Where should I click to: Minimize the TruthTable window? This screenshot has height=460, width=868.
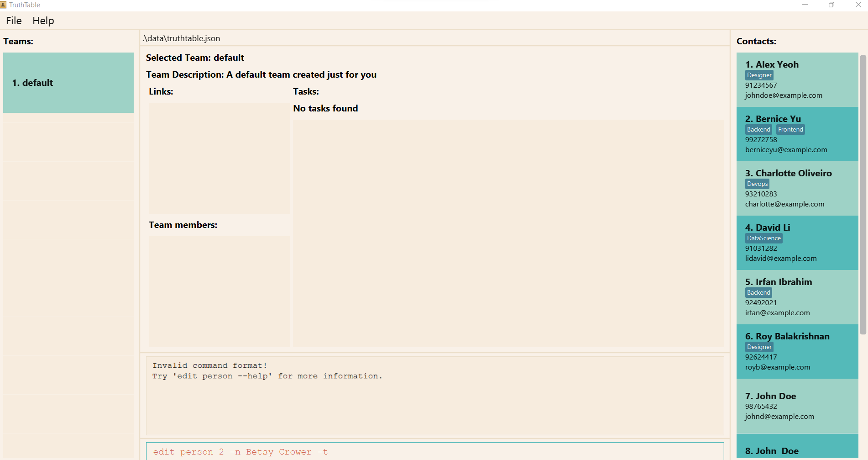pyautogui.click(x=805, y=5)
